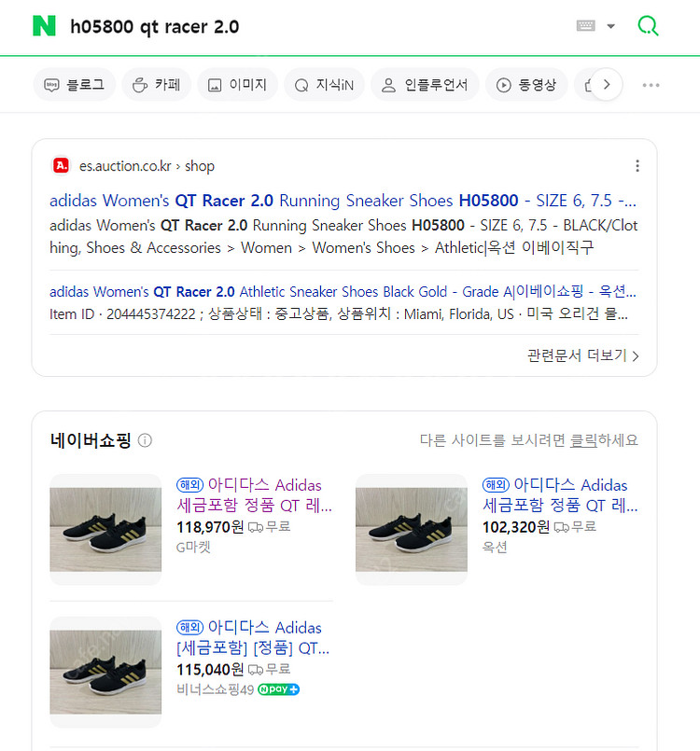The width and height of the screenshot is (700, 751).
Task: Click the 118,970원 price
Action: click(x=210, y=527)
